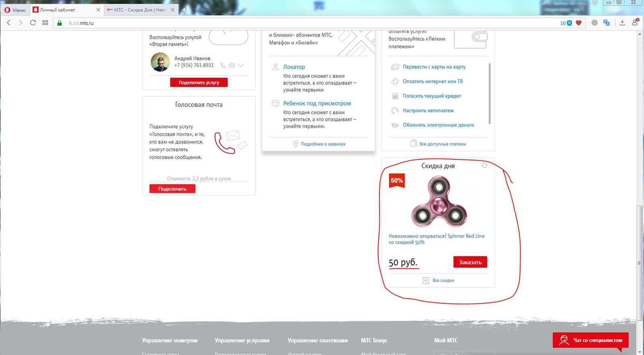
Task: Click the autopayment circular arrow icon
Action: pos(395,110)
